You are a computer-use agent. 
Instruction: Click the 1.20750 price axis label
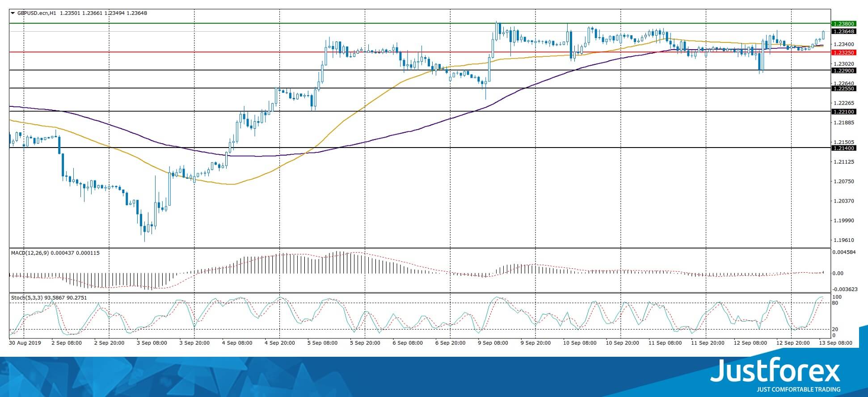[x=843, y=182]
